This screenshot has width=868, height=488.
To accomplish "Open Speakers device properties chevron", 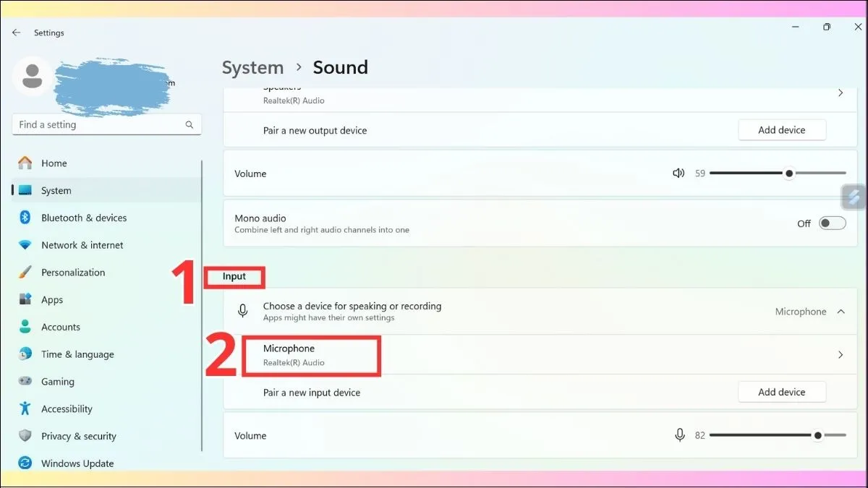I will click(841, 93).
